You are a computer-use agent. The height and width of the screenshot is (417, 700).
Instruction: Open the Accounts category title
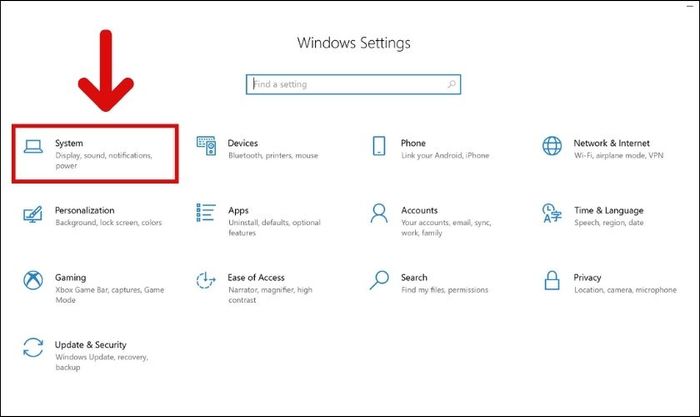point(419,210)
